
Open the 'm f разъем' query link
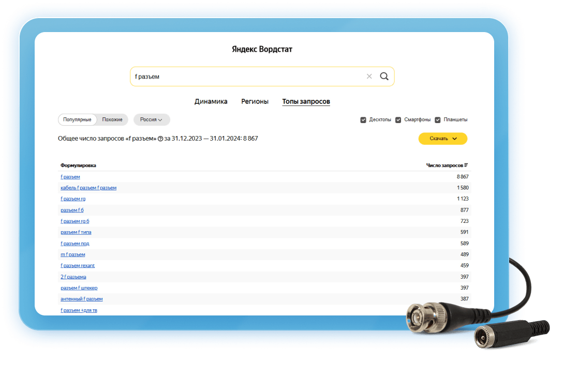pos(72,254)
